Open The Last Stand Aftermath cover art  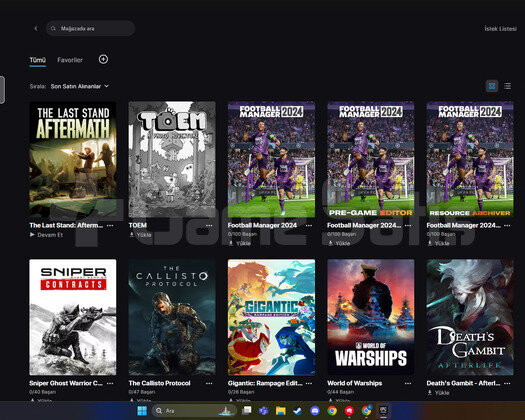pyautogui.click(x=73, y=160)
